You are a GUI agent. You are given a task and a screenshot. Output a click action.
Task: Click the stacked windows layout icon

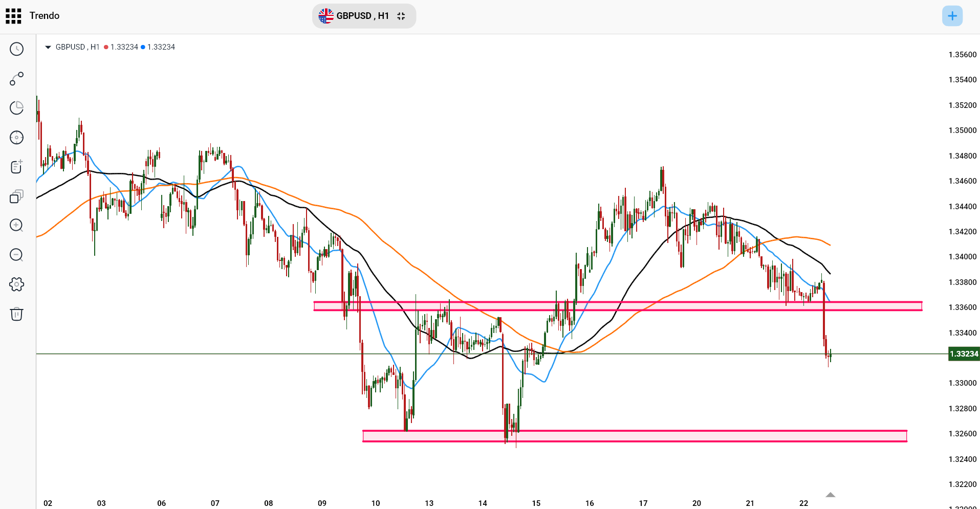(16, 196)
